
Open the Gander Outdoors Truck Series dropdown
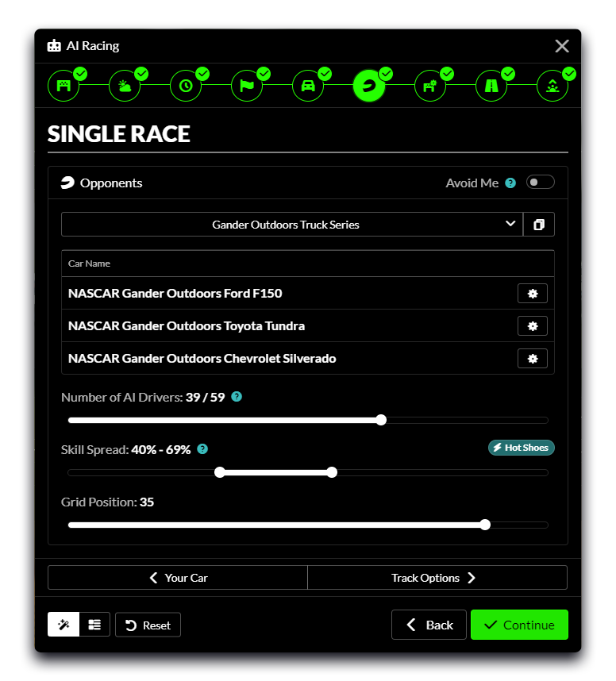tap(292, 225)
